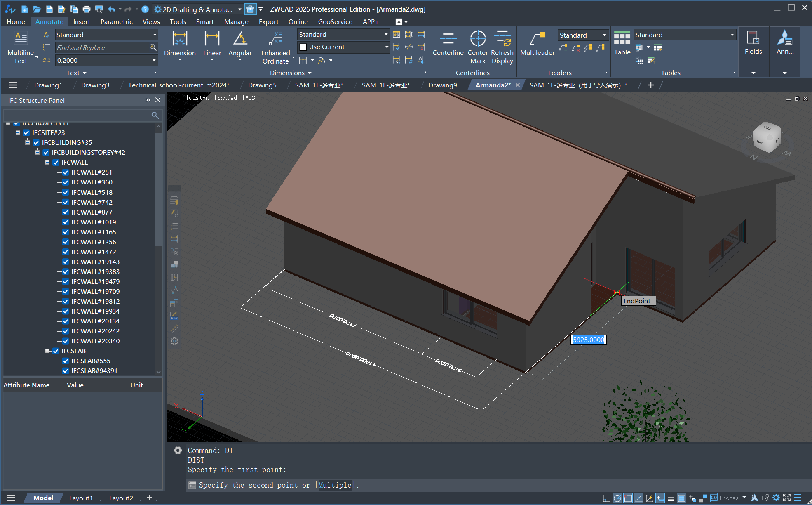The image size is (812, 505).
Task: Click the Multiple option in command line
Action: [x=335, y=485]
